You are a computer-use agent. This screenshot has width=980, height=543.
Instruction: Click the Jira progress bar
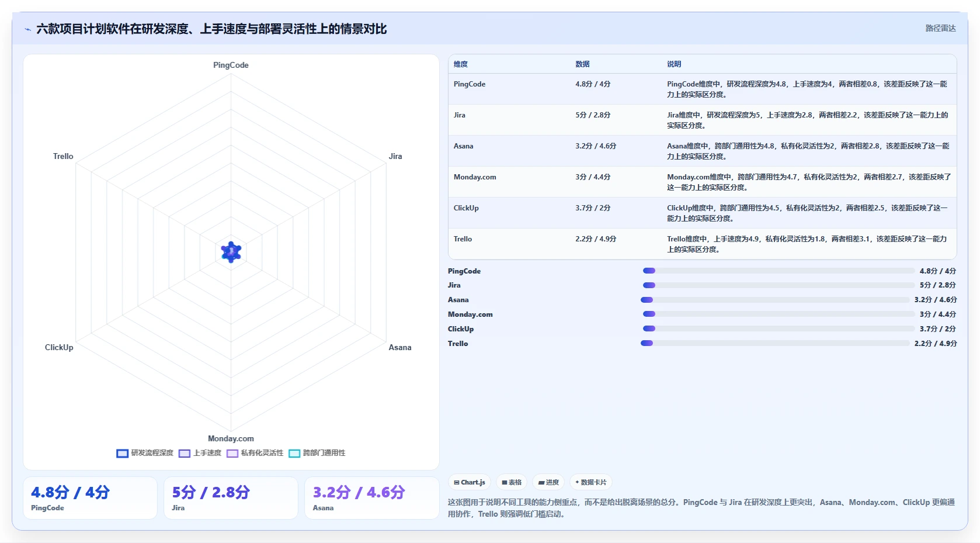[779, 285]
